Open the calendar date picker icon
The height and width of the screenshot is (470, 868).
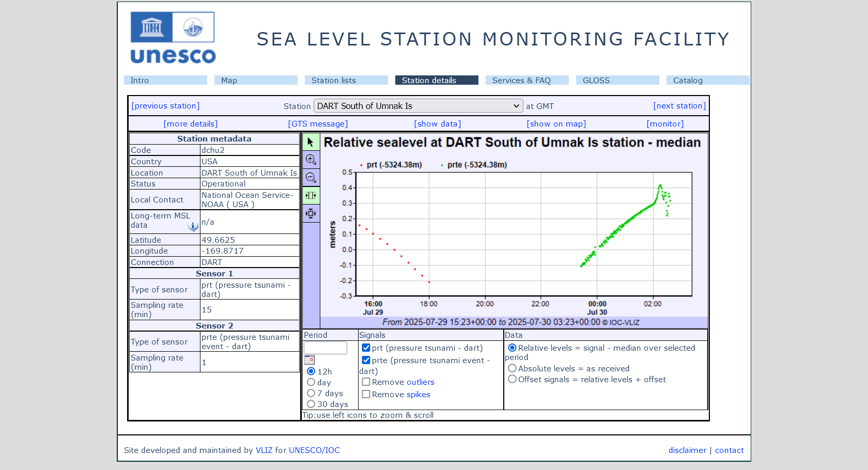309,360
